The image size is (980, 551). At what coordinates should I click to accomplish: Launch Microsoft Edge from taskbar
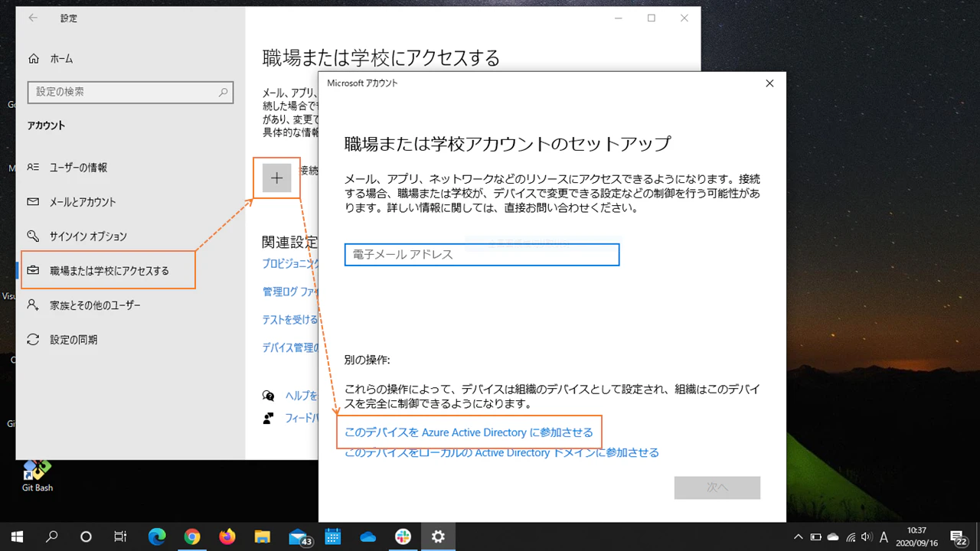157,536
